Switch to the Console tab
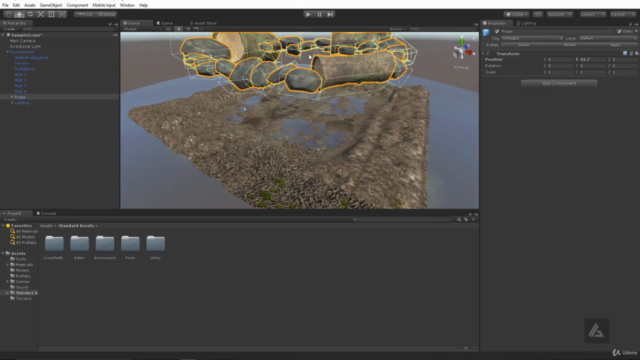The height and width of the screenshot is (360, 640). (46, 213)
